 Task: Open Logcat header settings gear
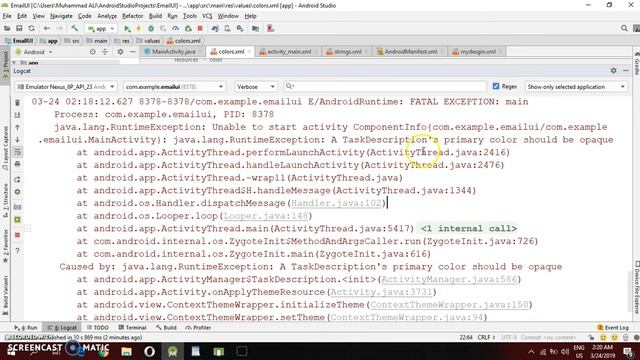613,71
